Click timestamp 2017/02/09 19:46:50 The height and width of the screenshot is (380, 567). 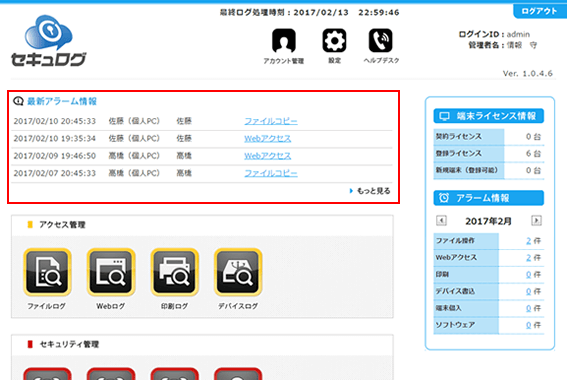coord(55,156)
